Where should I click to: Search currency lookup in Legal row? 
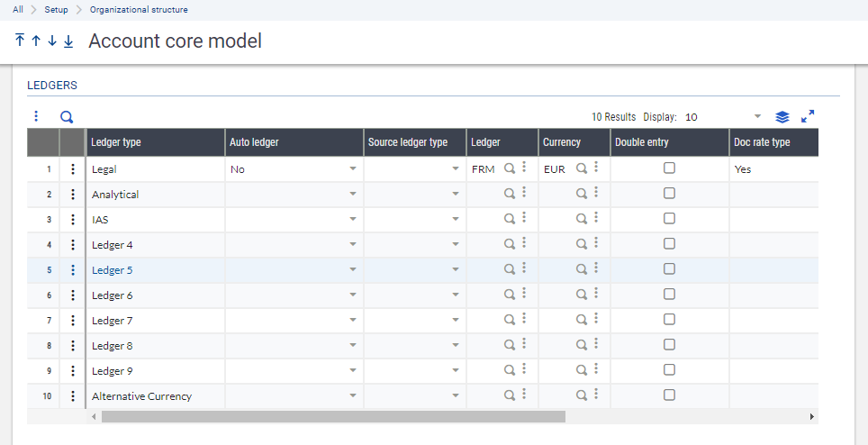point(582,168)
